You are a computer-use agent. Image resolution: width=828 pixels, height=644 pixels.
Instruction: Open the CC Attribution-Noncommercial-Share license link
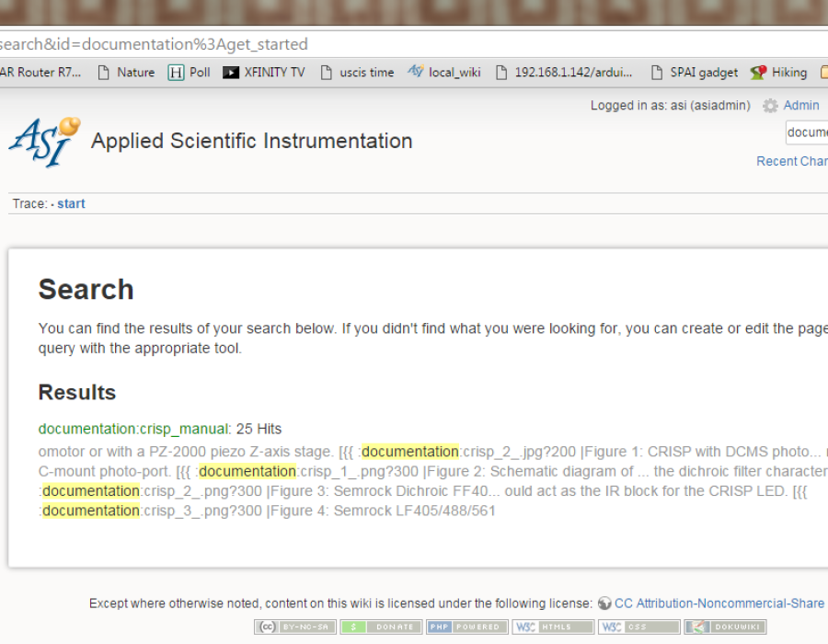point(719,604)
